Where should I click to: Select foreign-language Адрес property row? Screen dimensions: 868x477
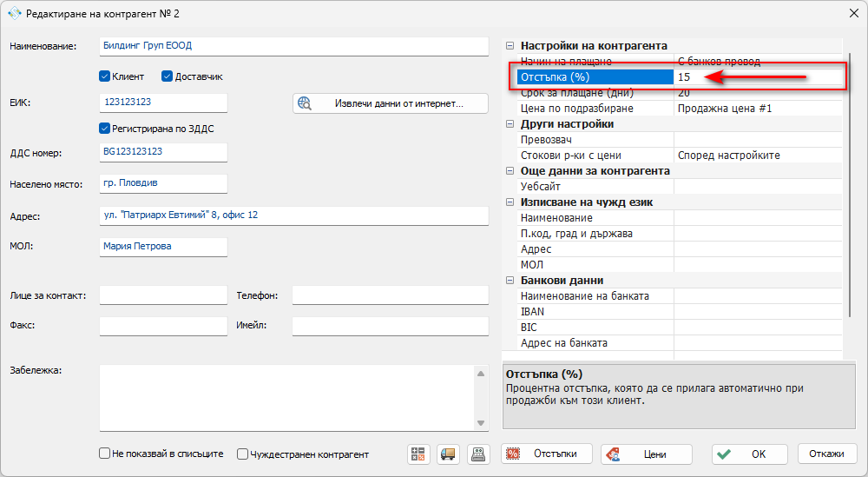coord(680,249)
